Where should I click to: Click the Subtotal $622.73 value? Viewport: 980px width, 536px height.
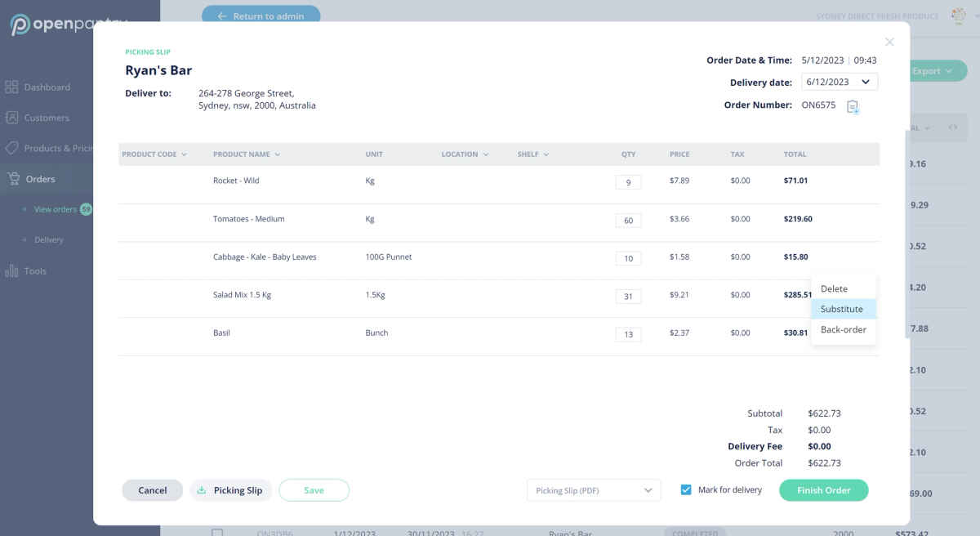[x=824, y=413]
